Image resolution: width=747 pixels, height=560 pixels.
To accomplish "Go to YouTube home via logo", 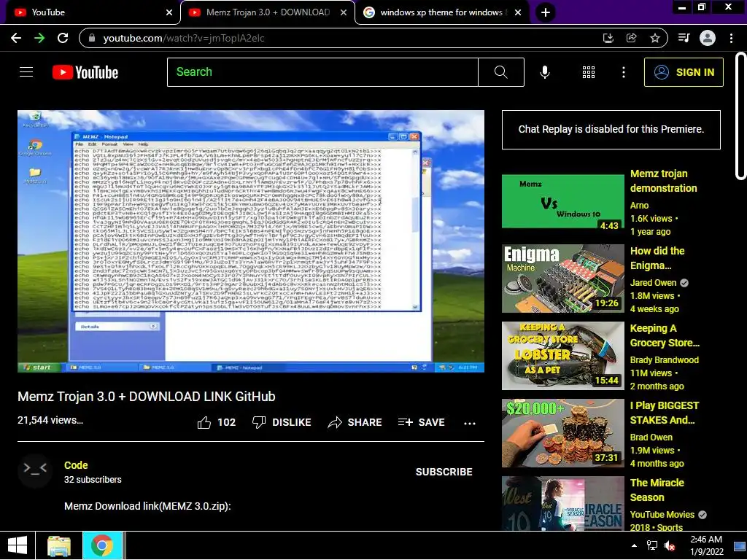I will point(85,72).
